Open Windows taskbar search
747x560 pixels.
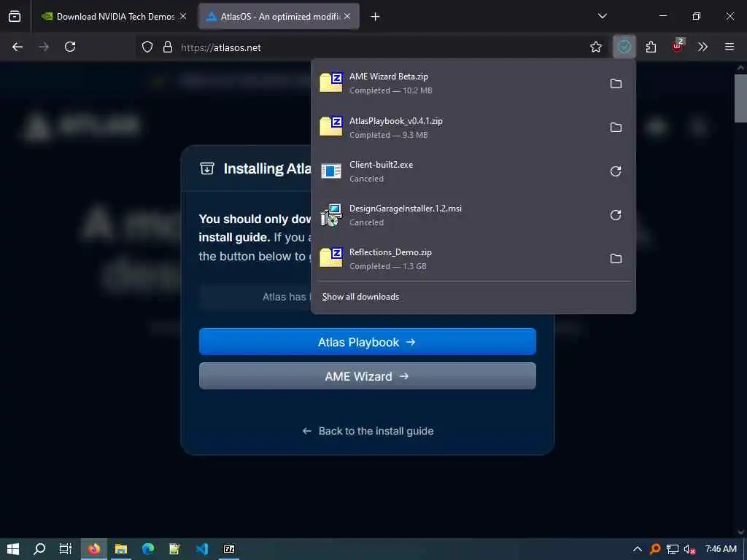coord(39,549)
